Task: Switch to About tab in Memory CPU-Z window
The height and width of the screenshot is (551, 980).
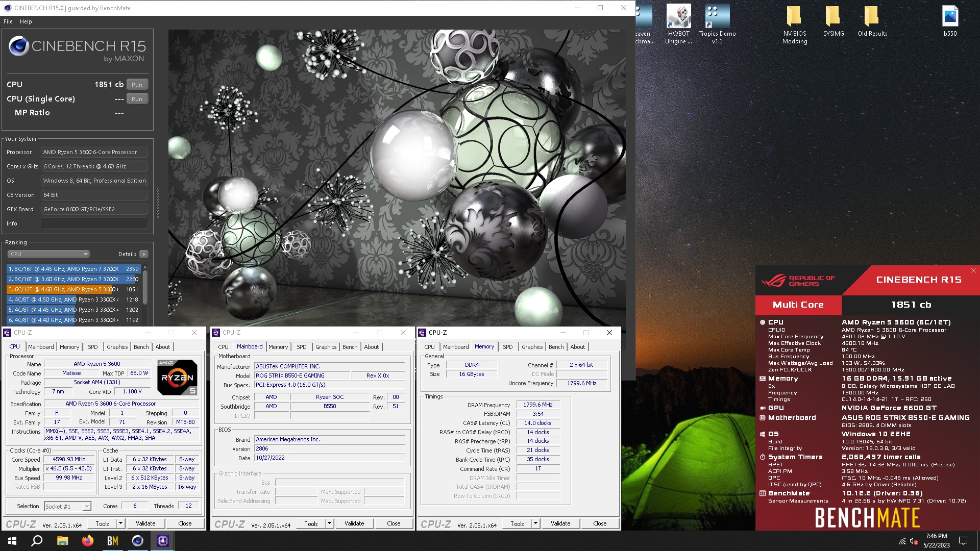Action: [578, 347]
